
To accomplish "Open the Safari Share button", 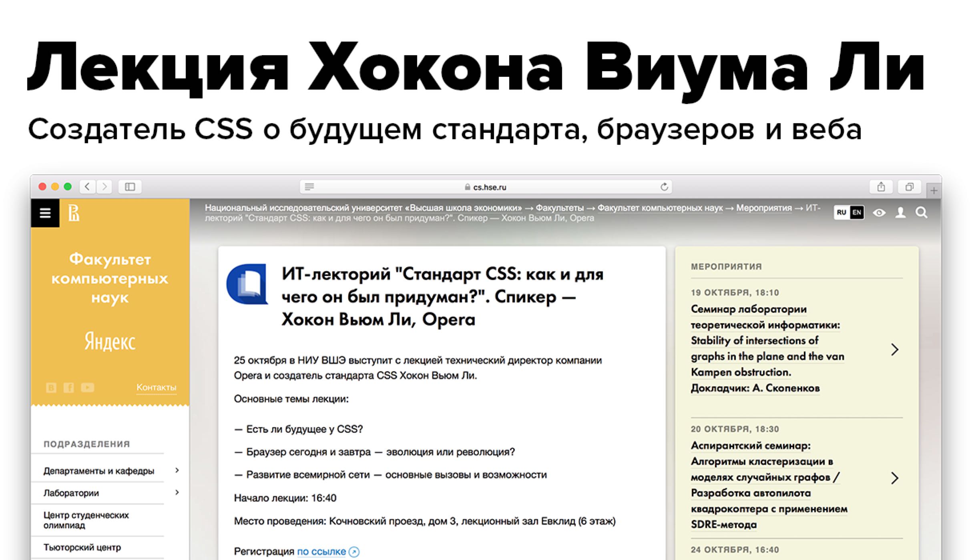I will (881, 187).
